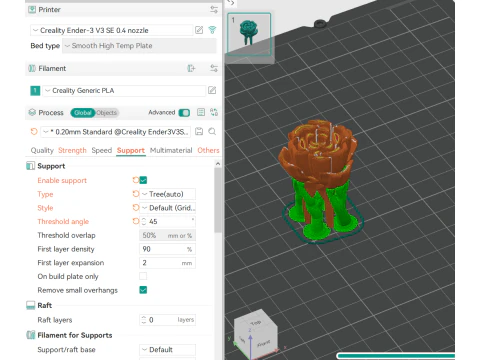
Task: Click the Raft section header
Action: (x=44, y=305)
